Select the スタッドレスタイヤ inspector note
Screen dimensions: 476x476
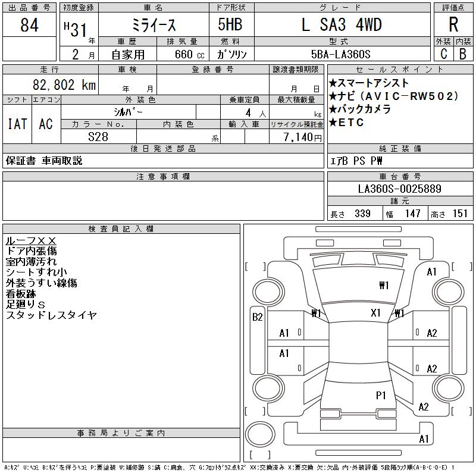(x=51, y=315)
